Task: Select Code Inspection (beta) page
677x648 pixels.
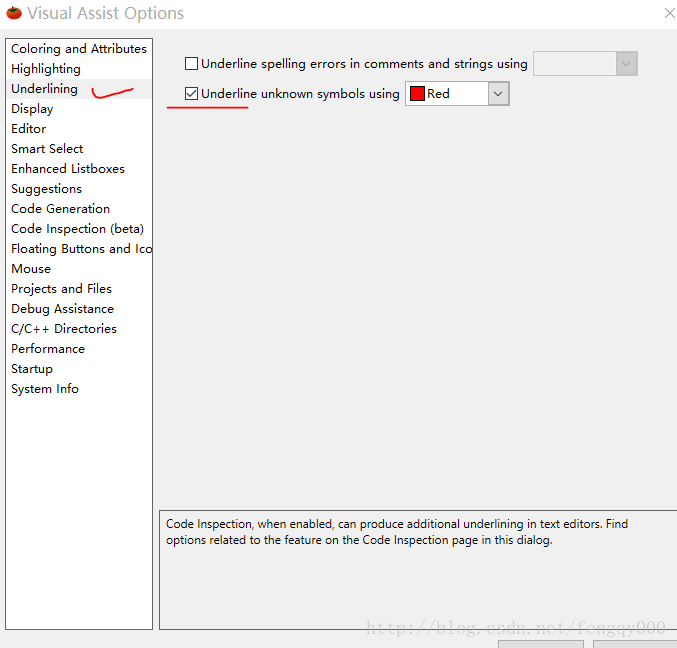Action: coord(79,229)
